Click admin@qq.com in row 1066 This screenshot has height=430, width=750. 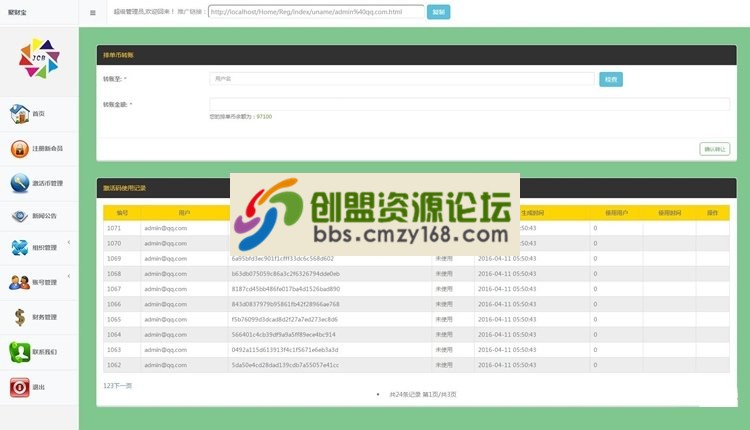[x=165, y=304]
